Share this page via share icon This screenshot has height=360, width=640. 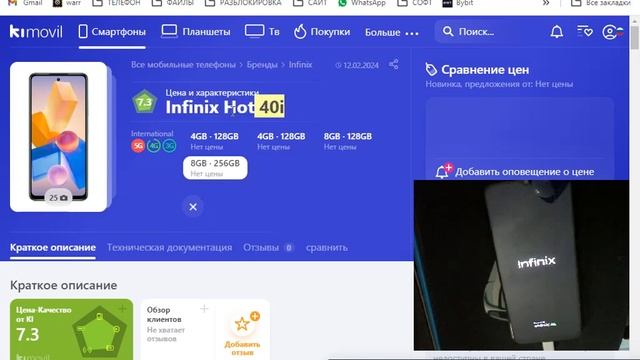[x=393, y=64]
